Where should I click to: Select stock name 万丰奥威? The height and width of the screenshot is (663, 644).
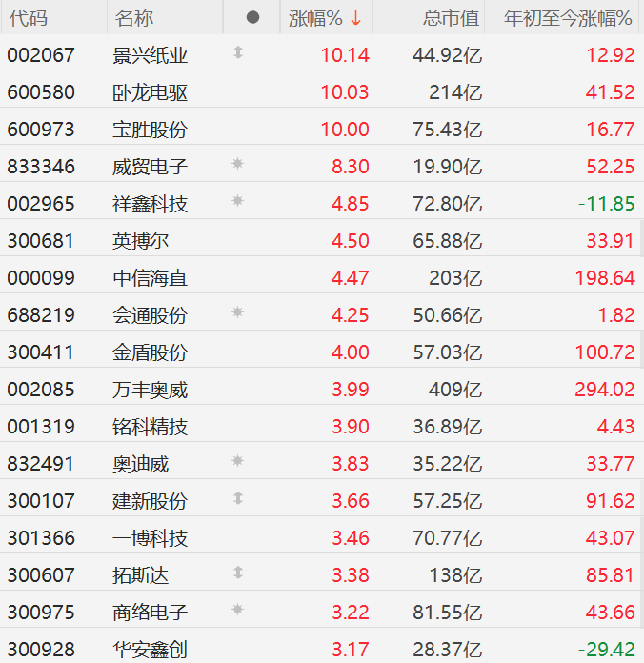pos(150,390)
